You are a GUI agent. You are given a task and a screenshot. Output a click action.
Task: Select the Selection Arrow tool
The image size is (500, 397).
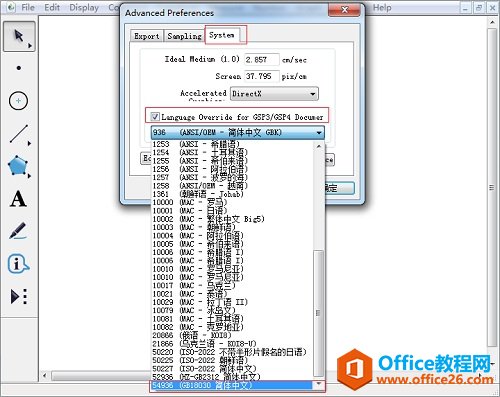tap(19, 36)
